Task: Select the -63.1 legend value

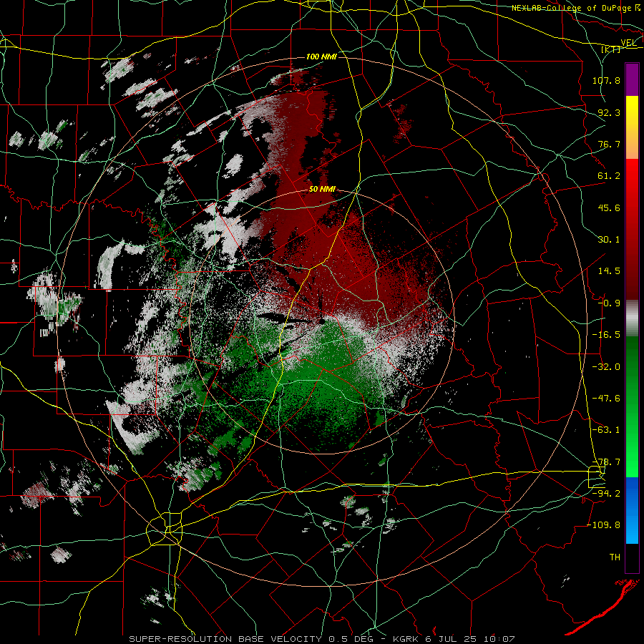Action: [606, 429]
